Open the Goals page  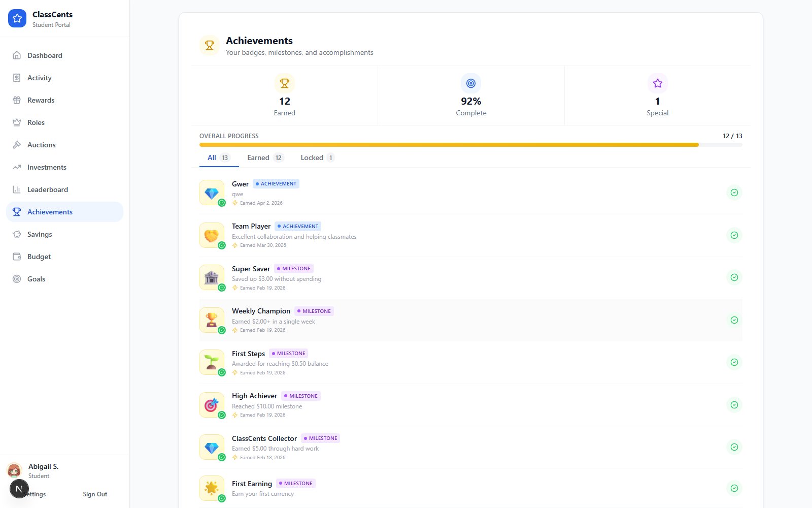pyautogui.click(x=64, y=279)
